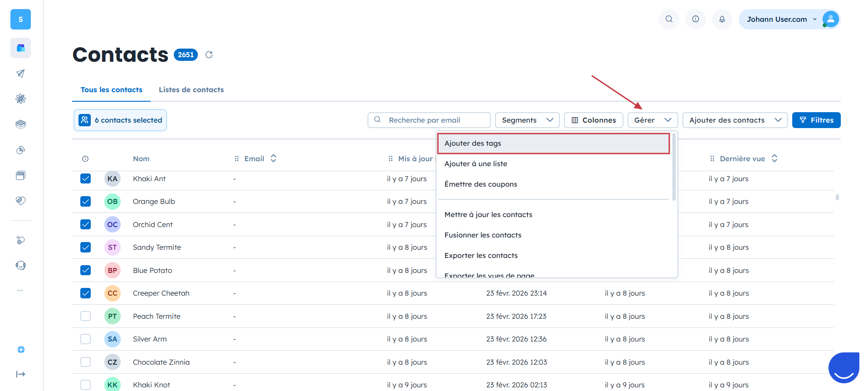The width and height of the screenshot is (868, 391).
Task: Open the paper plane sidebar icon
Action: pos(20,74)
